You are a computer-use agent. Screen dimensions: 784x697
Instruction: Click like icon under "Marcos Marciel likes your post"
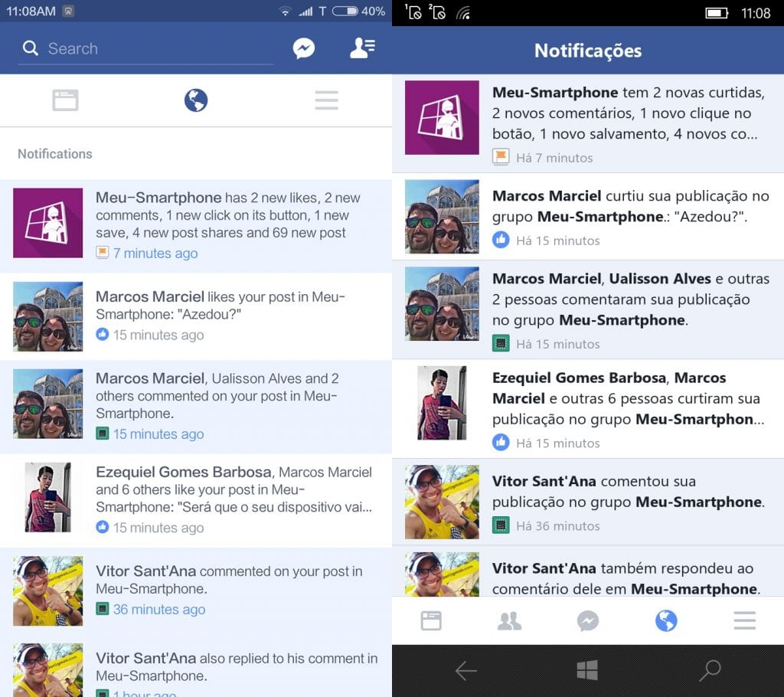[102, 334]
